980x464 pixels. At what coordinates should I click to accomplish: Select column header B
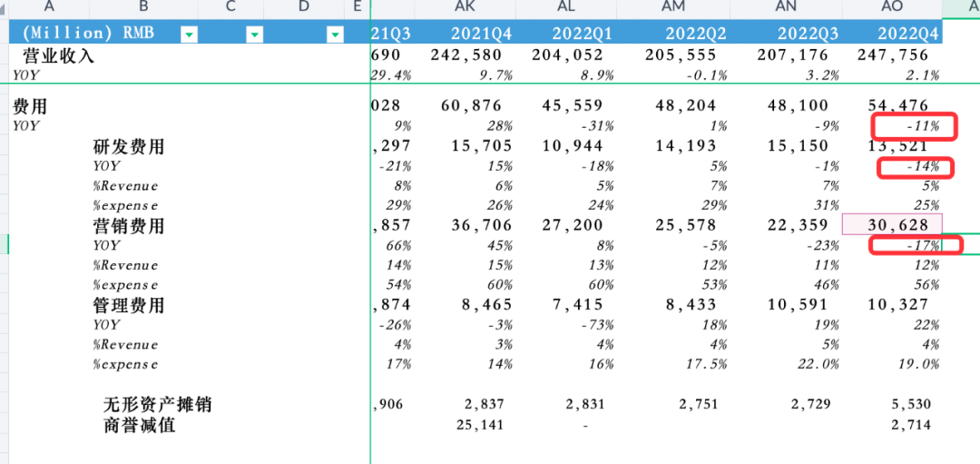[143, 7]
